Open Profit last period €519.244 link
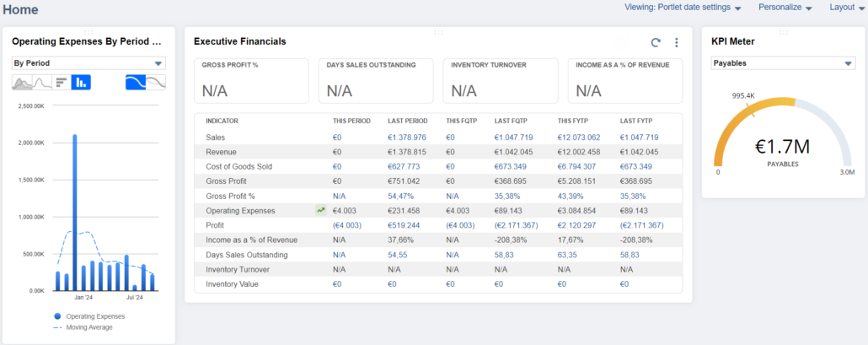Image resolution: width=868 pixels, height=345 pixels. (405, 225)
